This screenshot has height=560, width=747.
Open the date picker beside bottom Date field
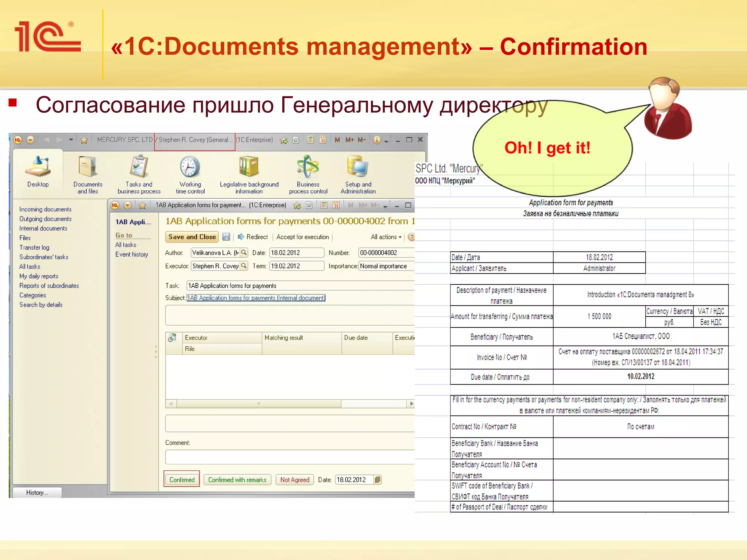[x=378, y=479]
